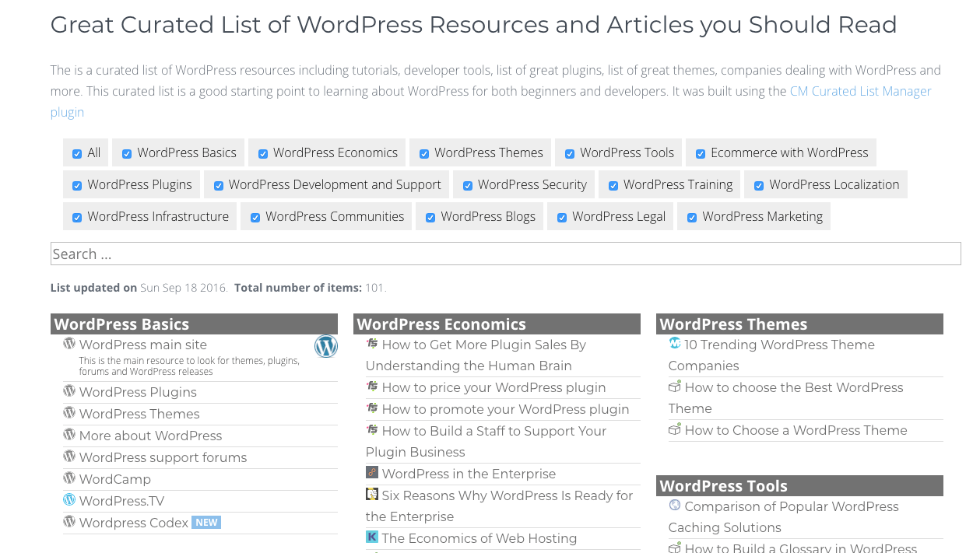
Task: Visit the WordPress support forums link
Action: 163,457
